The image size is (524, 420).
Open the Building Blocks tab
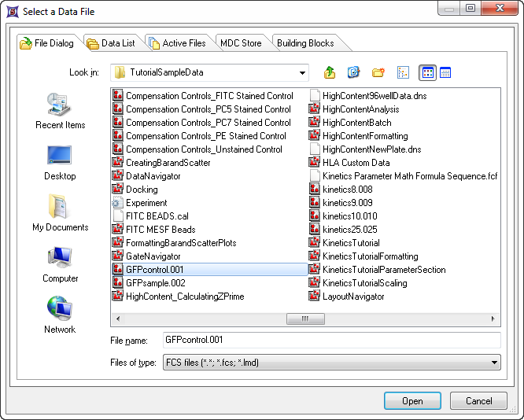coord(305,43)
